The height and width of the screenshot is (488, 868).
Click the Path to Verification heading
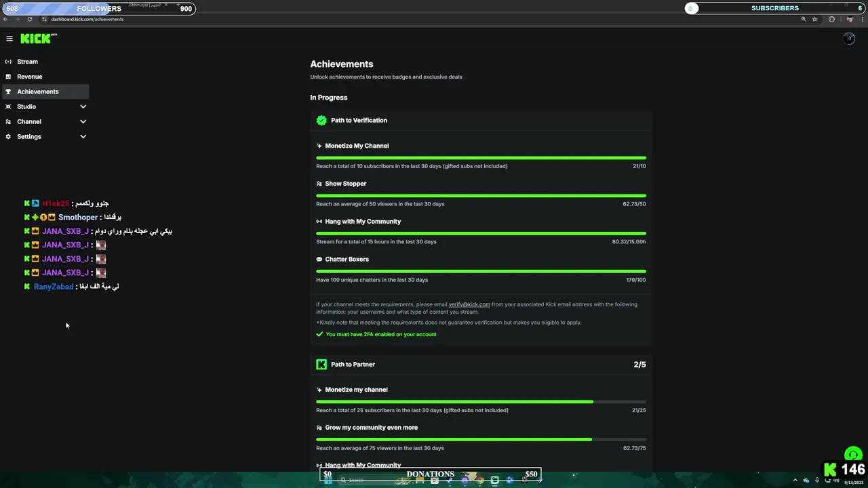tap(359, 120)
